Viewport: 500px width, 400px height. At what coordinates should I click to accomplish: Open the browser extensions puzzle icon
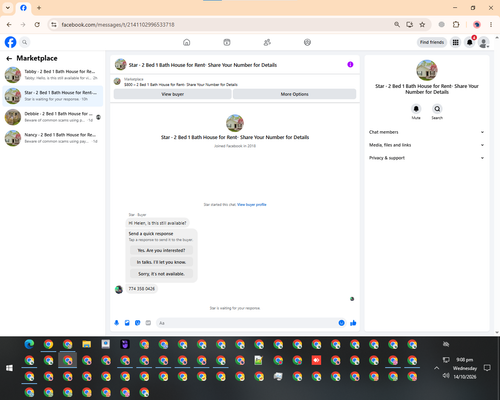coord(456,25)
